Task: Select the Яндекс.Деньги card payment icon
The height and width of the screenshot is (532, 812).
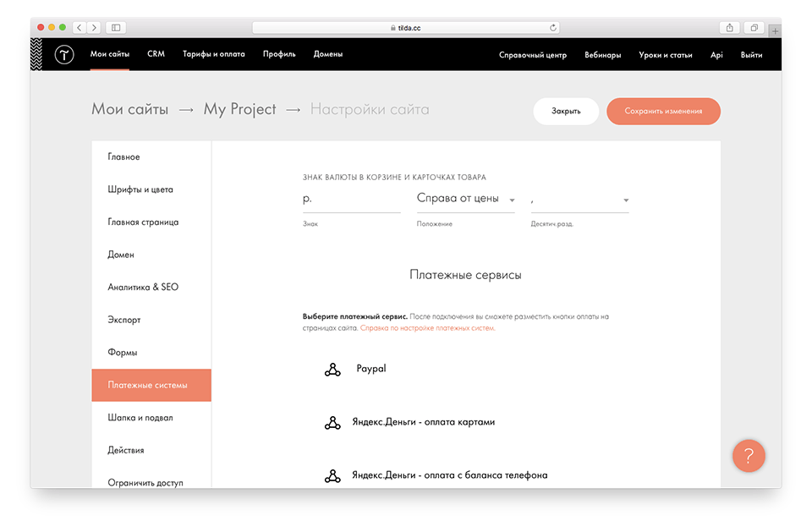Action: pyautogui.click(x=332, y=422)
